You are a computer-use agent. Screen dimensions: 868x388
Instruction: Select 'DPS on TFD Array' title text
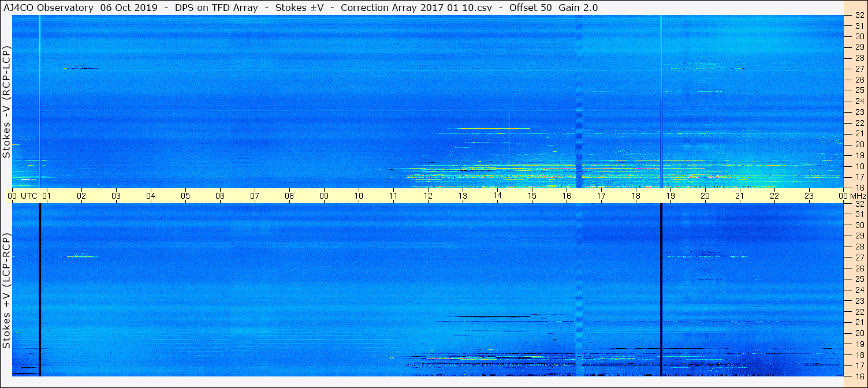click(x=217, y=8)
